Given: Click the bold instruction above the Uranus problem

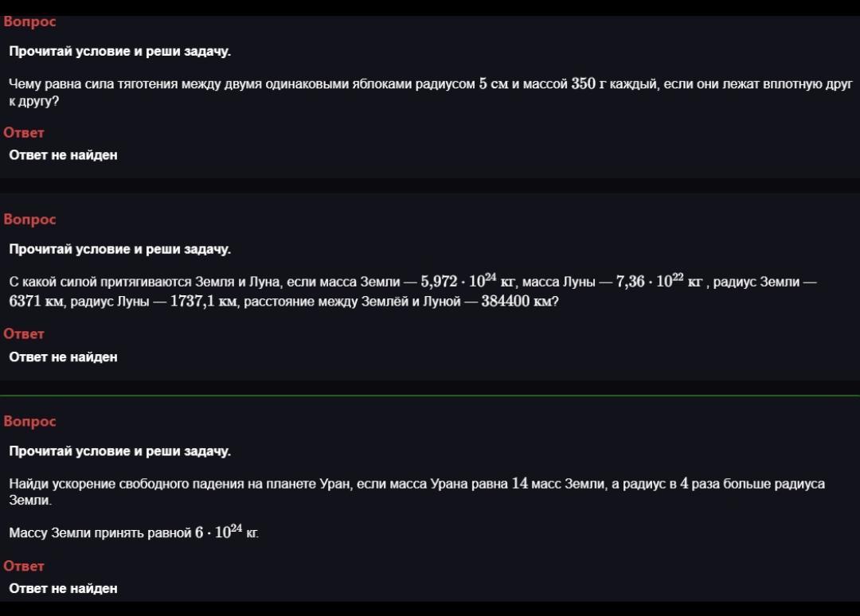Looking at the screenshot, I should (x=119, y=451).
